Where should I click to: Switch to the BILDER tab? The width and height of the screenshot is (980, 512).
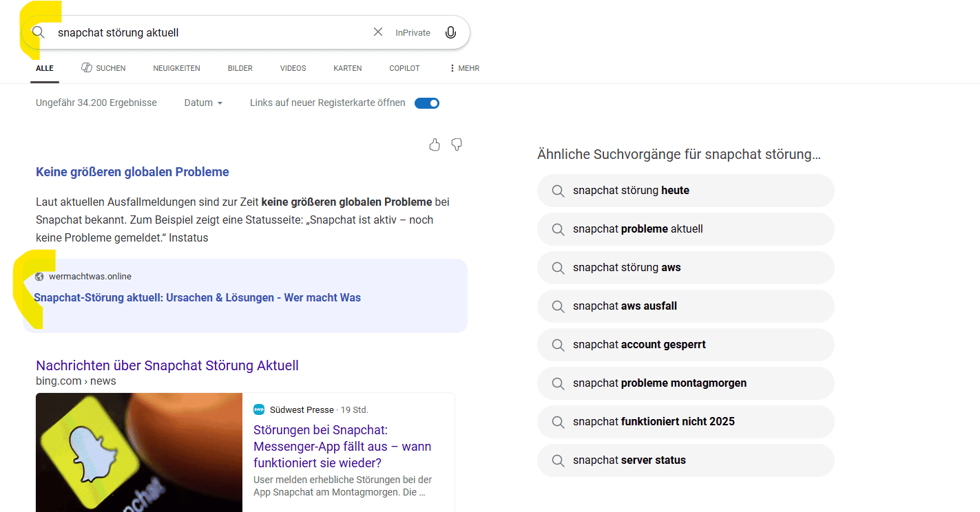point(240,67)
